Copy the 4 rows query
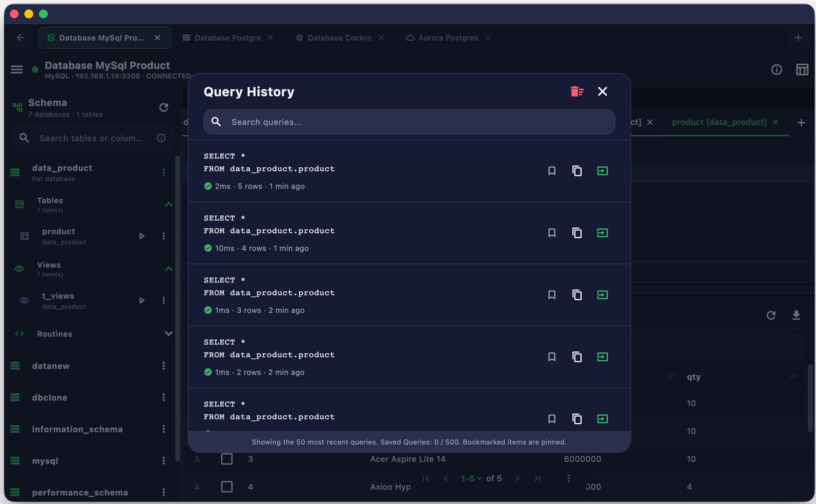Image resolution: width=816 pixels, height=504 pixels. 577,233
